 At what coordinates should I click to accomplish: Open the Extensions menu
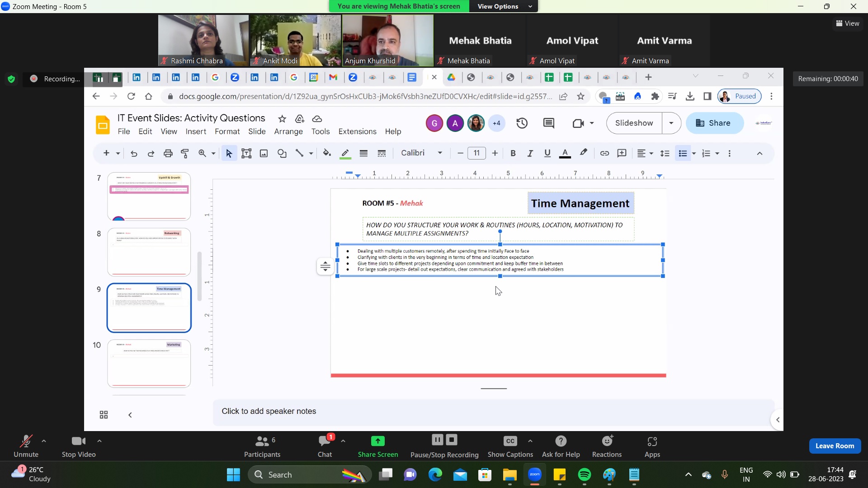click(357, 131)
